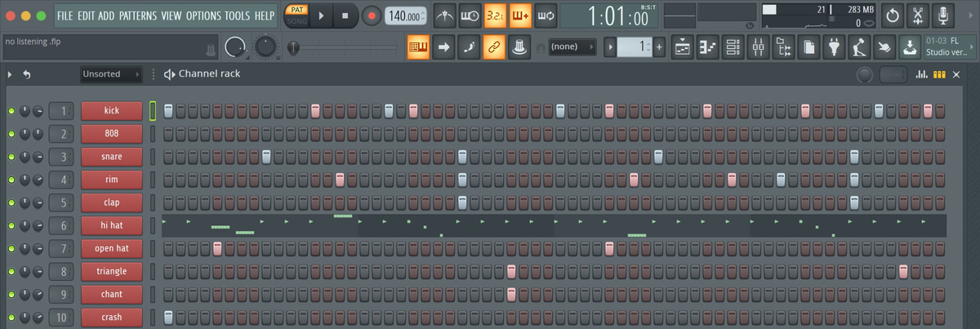Open the audio editor scissors icon
The image size is (980, 329).
tap(919, 16)
